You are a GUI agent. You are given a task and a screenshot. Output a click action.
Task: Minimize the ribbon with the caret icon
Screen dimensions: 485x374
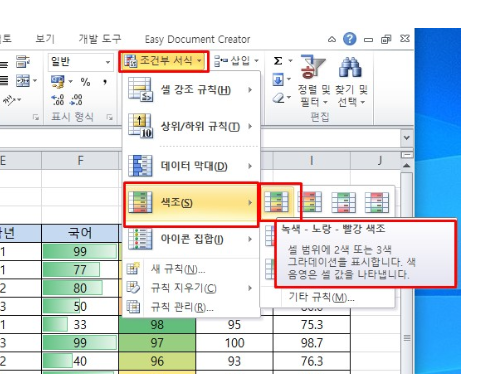pyautogui.click(x=332, y=39)
